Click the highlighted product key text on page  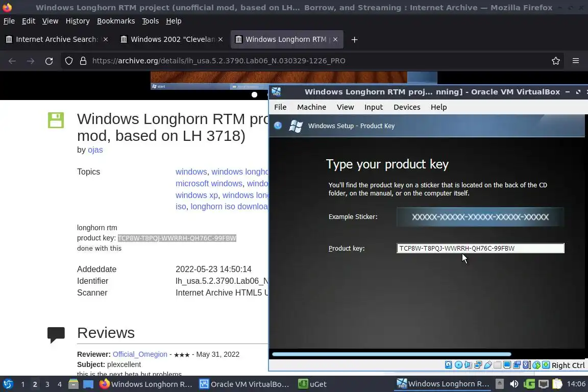177,238
